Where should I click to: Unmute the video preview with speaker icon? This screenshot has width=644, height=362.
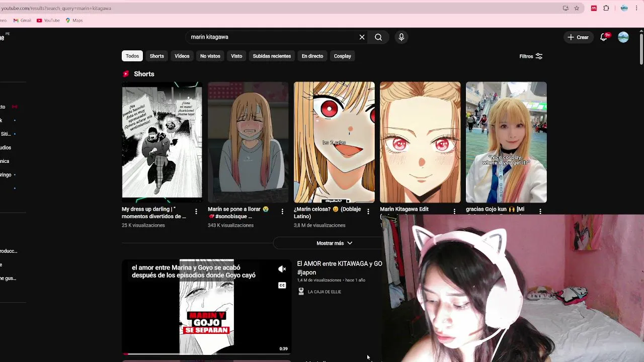282,269
